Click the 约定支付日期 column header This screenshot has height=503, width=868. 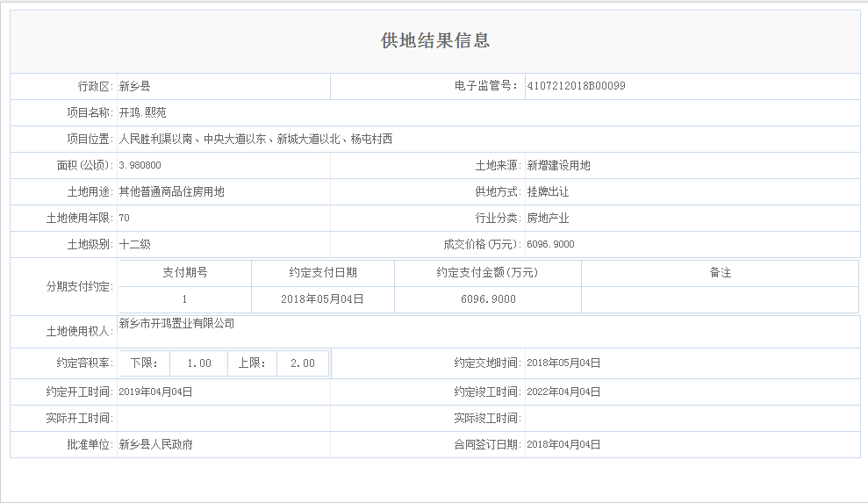(x=322, y=273)
